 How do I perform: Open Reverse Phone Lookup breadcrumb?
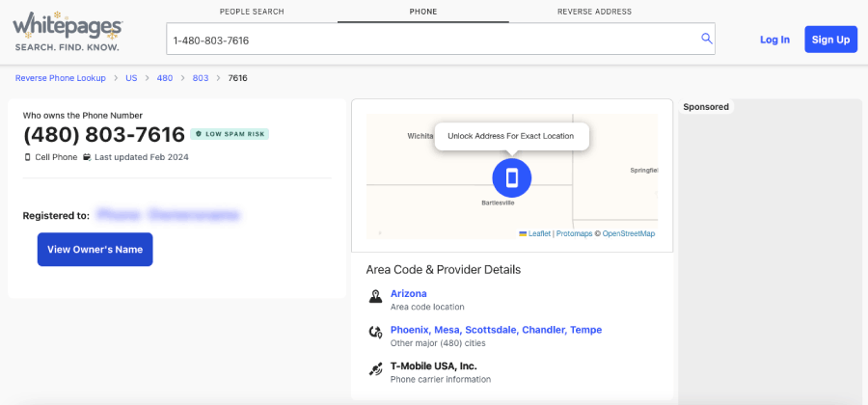pos(61,78)
